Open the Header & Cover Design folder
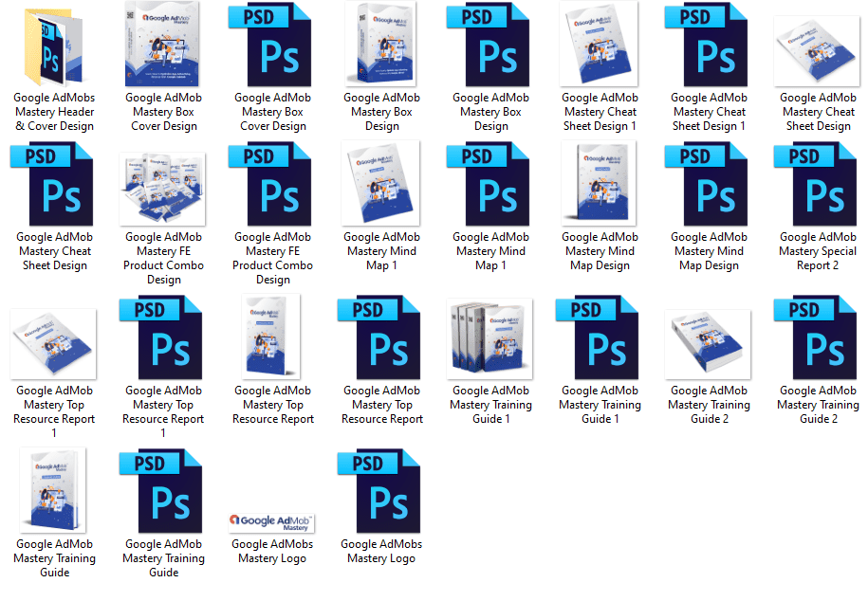Screen dimensions: 868x601 54,47
